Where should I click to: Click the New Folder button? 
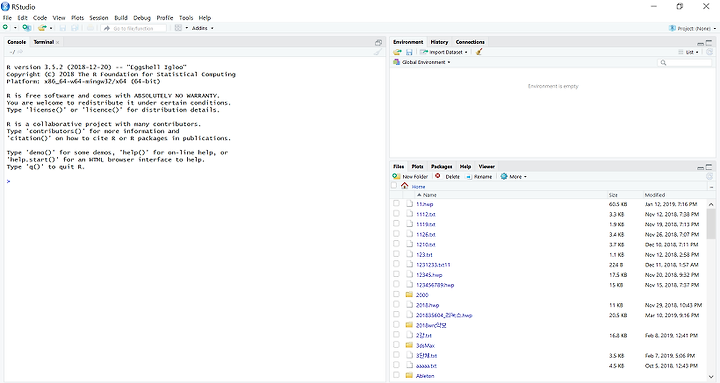point(411,176)
